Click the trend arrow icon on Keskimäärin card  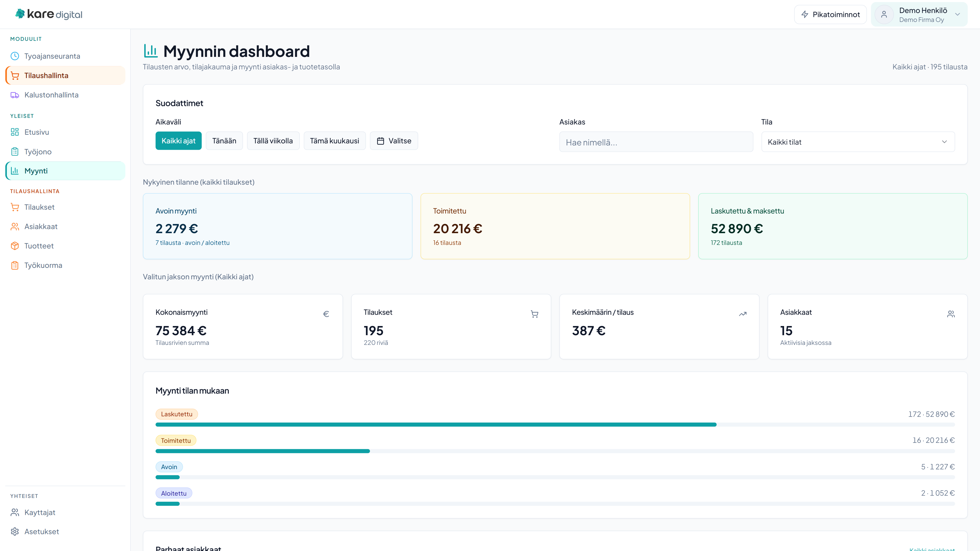(x=743, y=314)
